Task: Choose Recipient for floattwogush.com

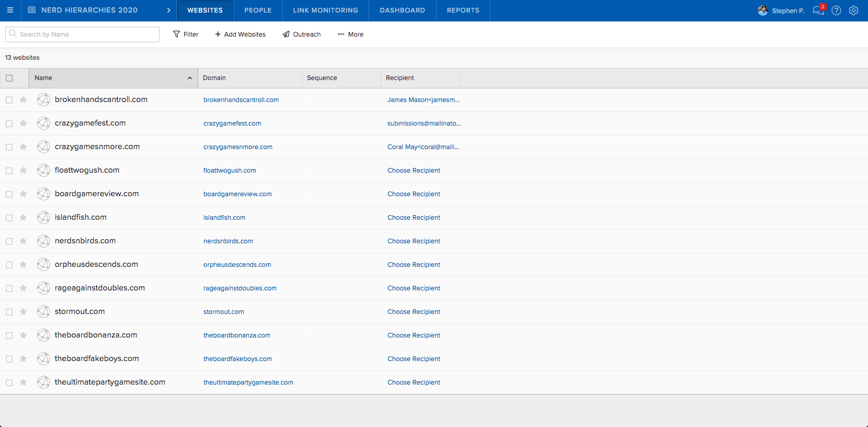Action: [x=414, y=171]
